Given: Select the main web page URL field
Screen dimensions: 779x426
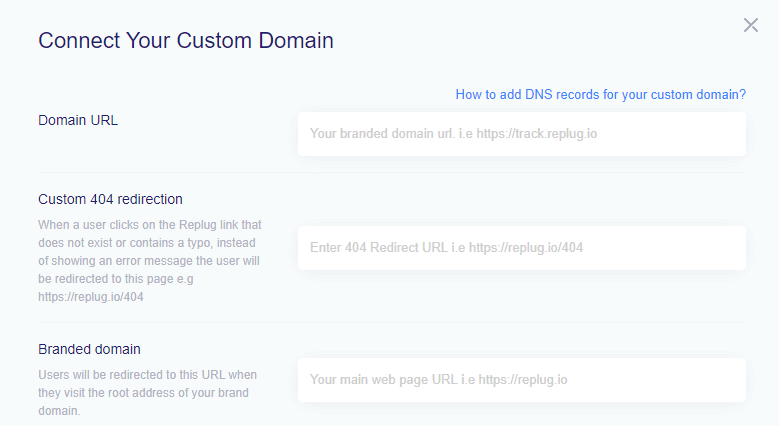Looking at the screenshot, I should (x=522, y=380).
